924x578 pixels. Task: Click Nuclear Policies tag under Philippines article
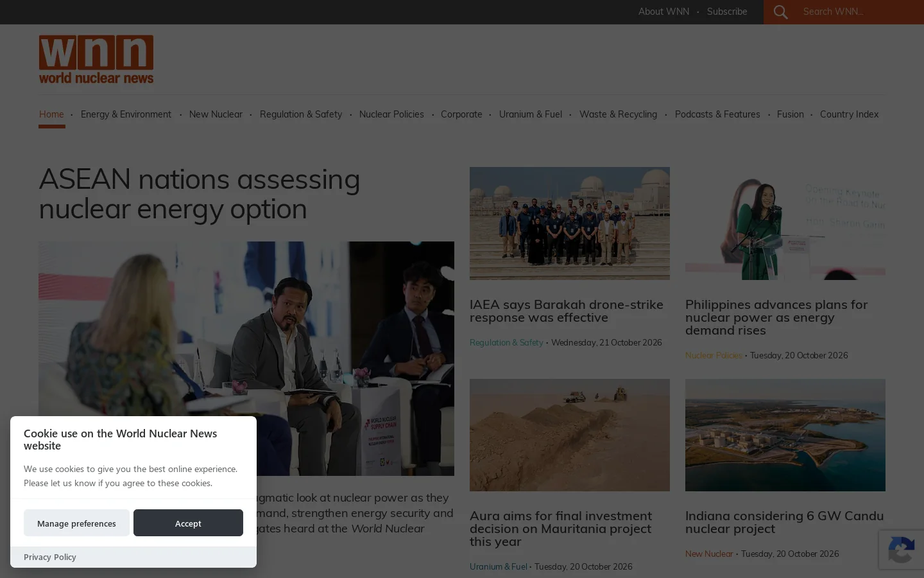(714, 356)
